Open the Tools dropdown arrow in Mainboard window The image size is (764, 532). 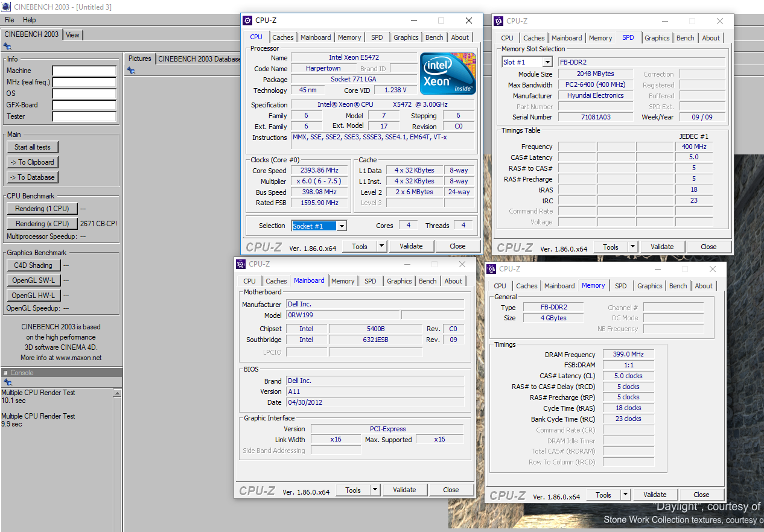(x=375, y=490)
